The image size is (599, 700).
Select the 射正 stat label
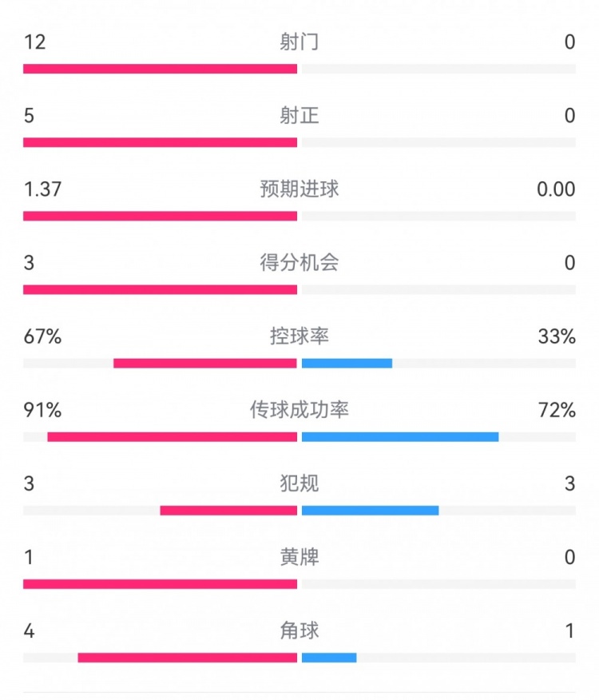[x=299, y=116]
